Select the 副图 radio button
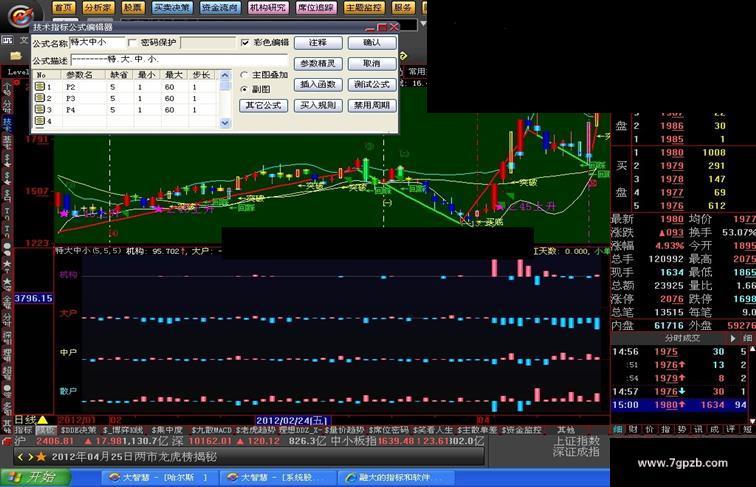 click(x=244, y=89)
